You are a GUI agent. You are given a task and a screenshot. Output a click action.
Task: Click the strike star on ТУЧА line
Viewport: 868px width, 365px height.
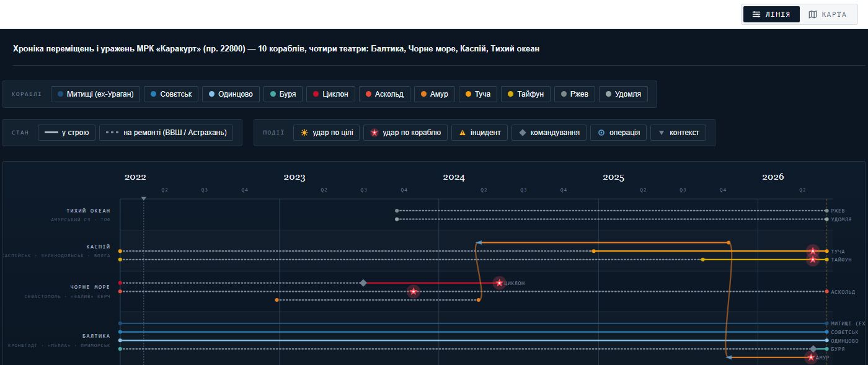(812, 251)
